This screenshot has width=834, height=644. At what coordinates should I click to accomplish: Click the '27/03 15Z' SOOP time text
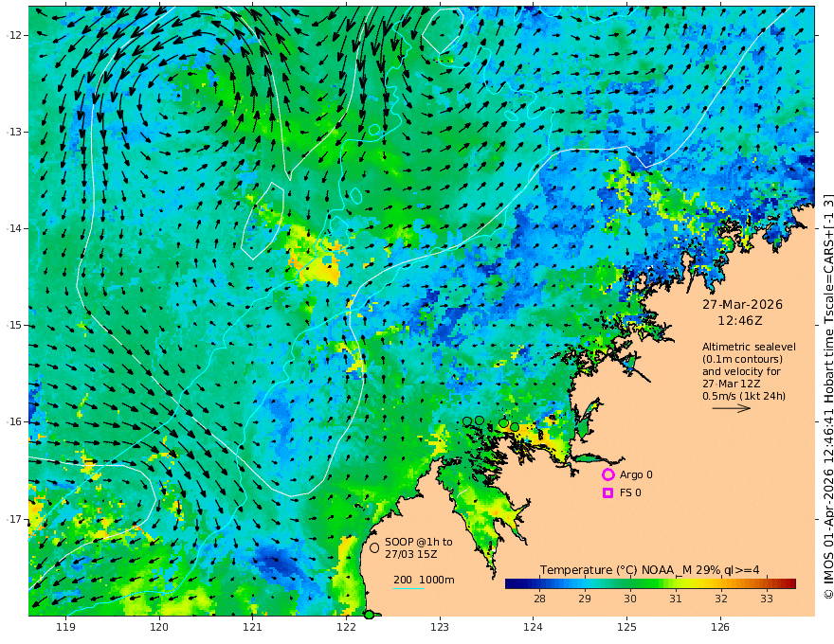[x=411, y=554]
